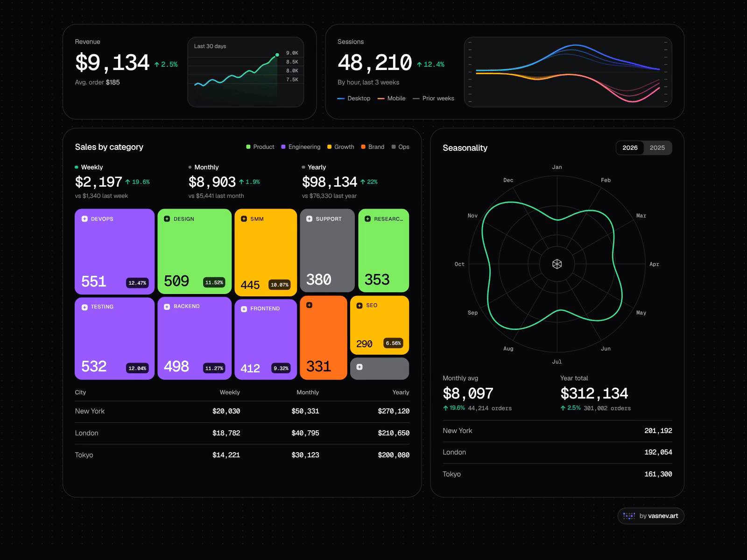Click the plus icon on the BACKEND tile
The height and width of the screenshot is (560, 747).
click(167, 307)
